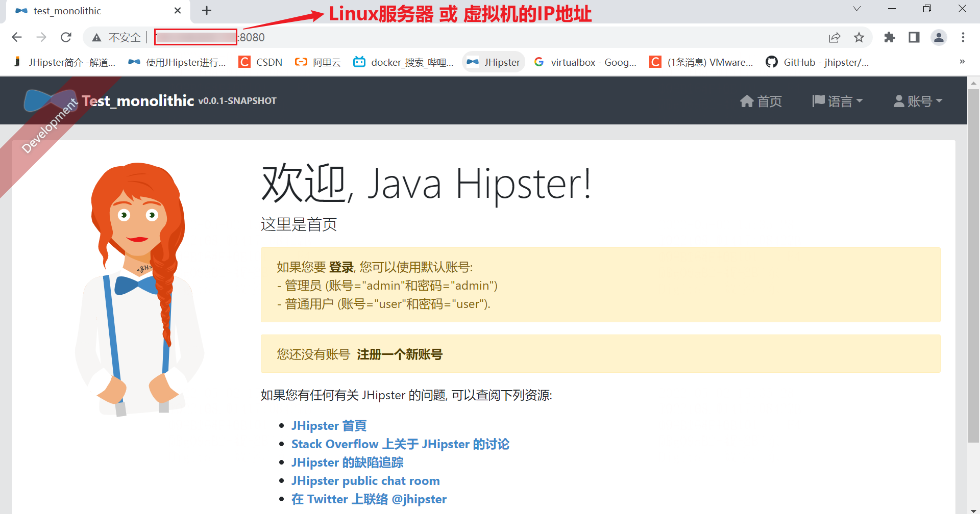Expand the 语言 language dropdown
The image size is (980, 514).
point(837,101)
